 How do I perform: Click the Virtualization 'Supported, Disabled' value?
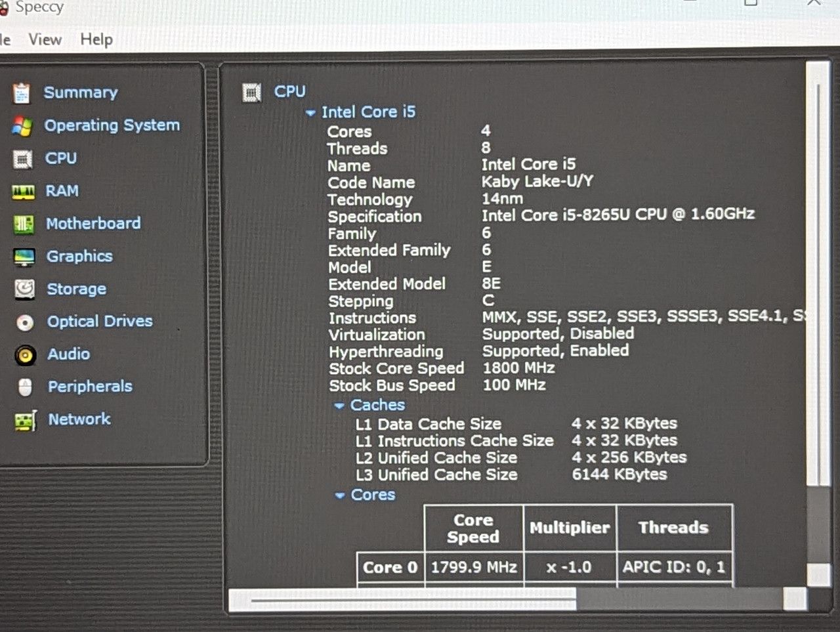[x=558, y=333]
